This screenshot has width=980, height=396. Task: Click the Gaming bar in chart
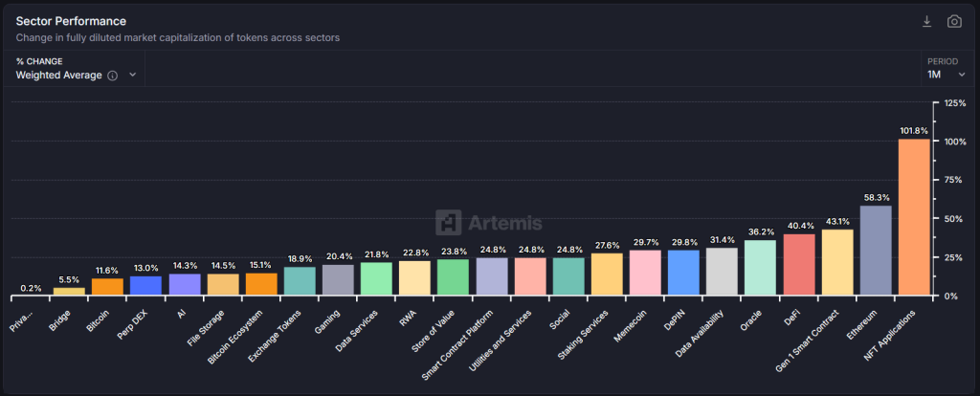tap(338, 279)
